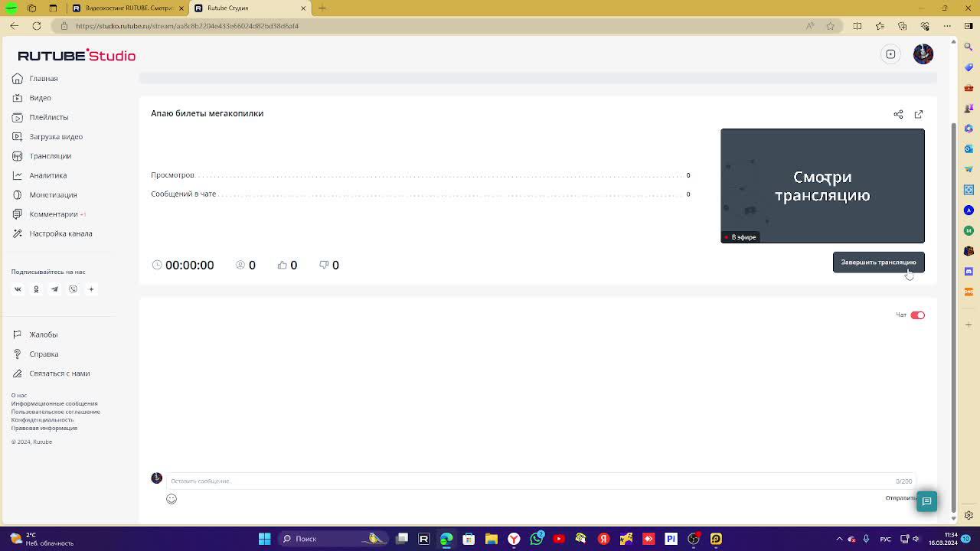Open Информационные сообщения footer link
Viewport: 980px width, 551px height.
54,403
